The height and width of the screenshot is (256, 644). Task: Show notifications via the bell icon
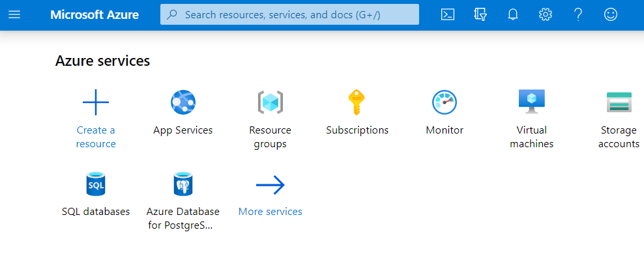(512, 15)
